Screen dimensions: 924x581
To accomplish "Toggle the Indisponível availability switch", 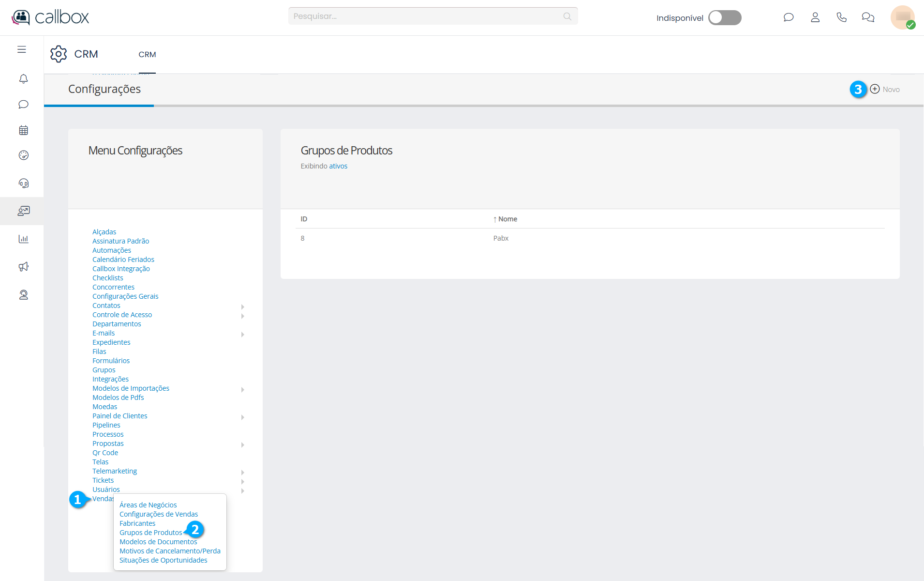I will 724,18.
